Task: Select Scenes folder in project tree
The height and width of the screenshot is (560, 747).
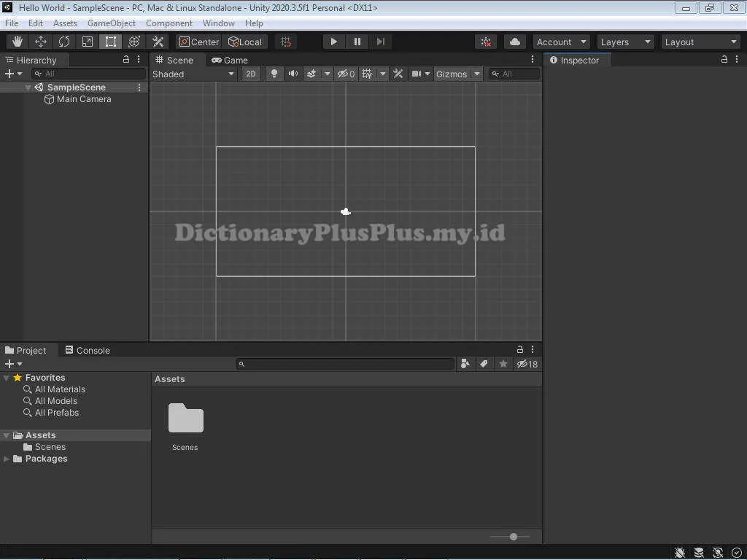Action: click(x=44, y=447)
